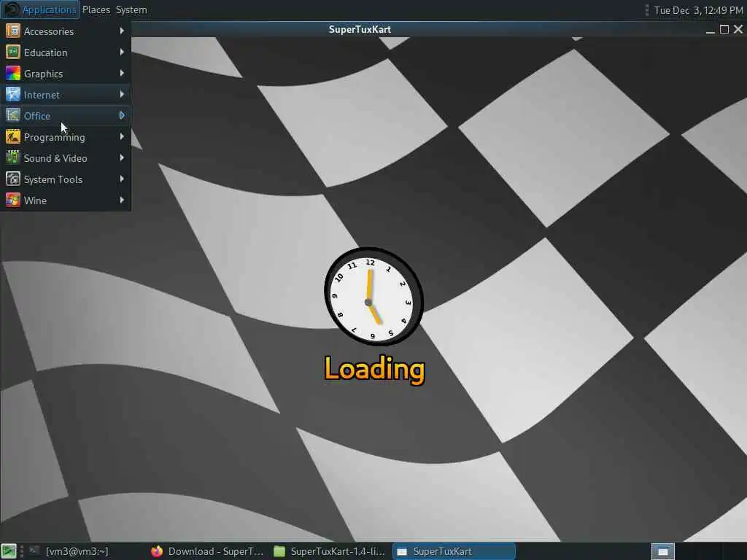Image resolution: width=747 pixels, height=560 pixels.
Task: Expand the Internet submenu arrow
Action: click(122, 94)
